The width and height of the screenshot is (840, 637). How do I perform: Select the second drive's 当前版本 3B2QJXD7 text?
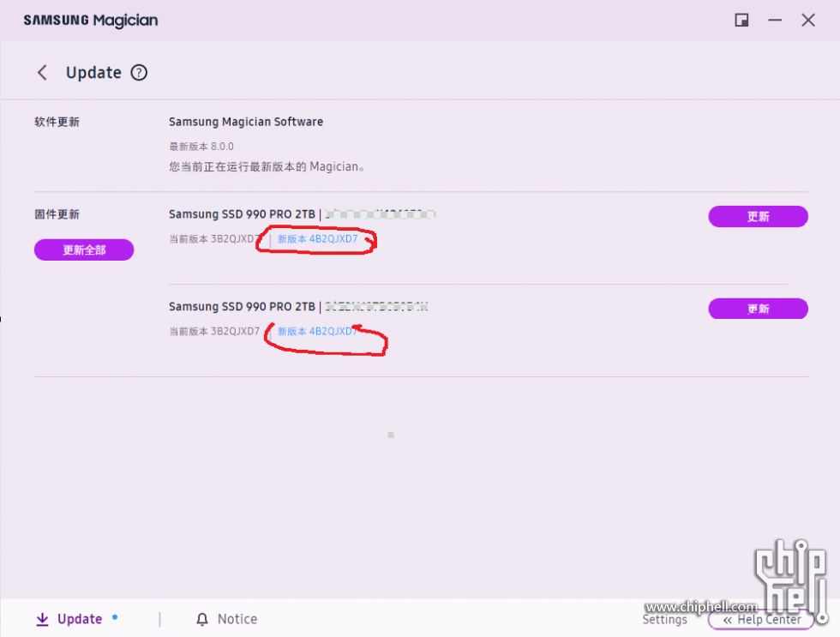[x=214, y=331]
